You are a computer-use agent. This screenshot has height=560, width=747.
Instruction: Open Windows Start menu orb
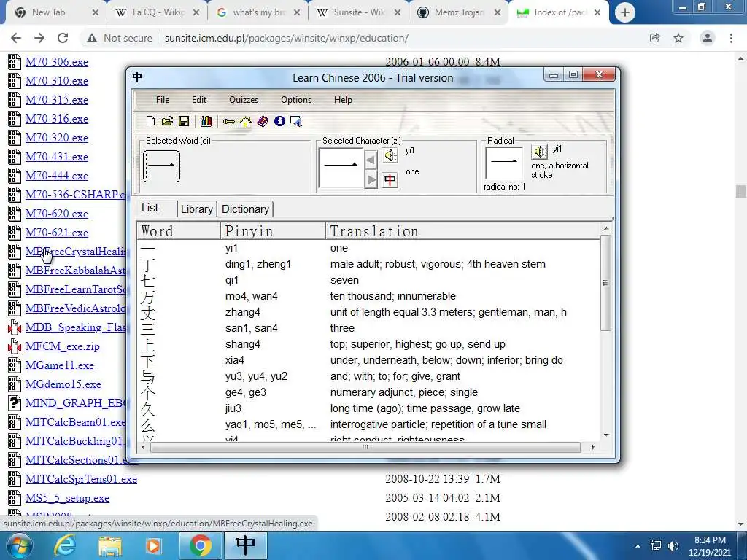(x=19, y=545)
